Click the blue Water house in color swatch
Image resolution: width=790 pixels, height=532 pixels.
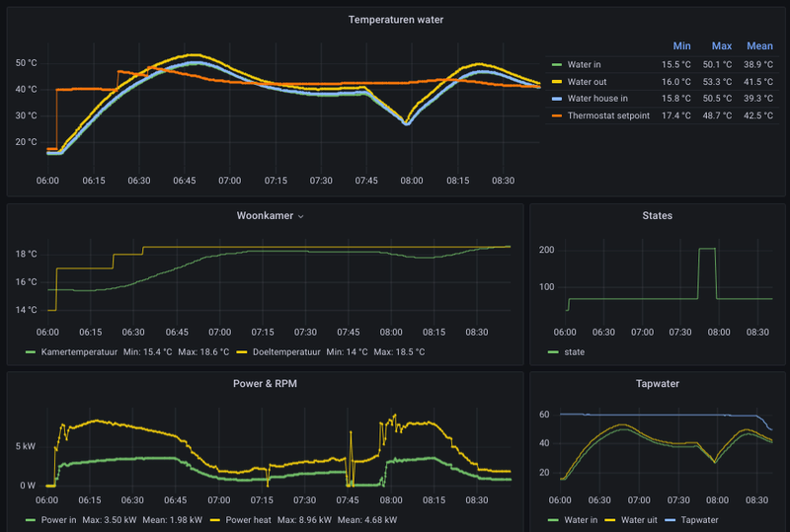(557, 99)
